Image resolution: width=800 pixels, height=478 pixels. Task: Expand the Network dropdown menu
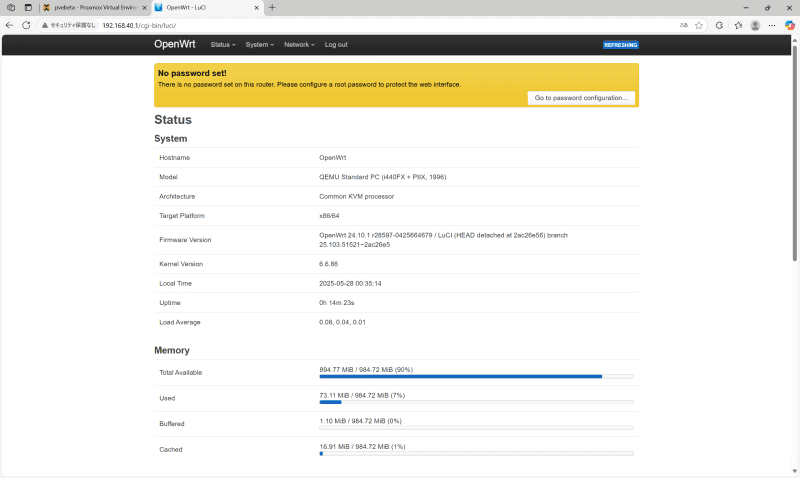point(298,45)
